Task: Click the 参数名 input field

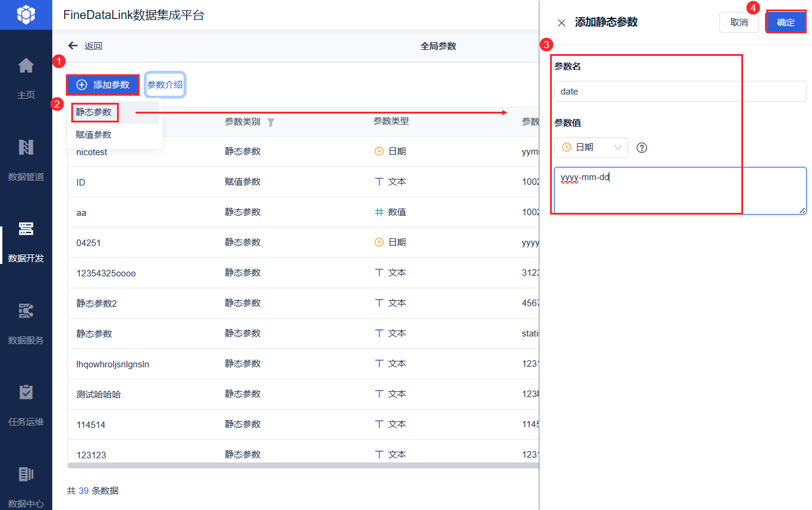Action: tap(680, 92)
